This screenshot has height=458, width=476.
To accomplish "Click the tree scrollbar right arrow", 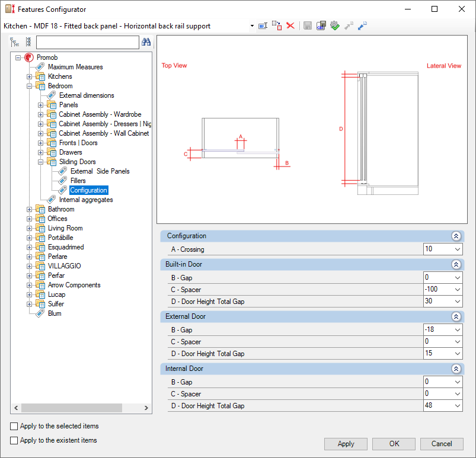I will 146,408.
